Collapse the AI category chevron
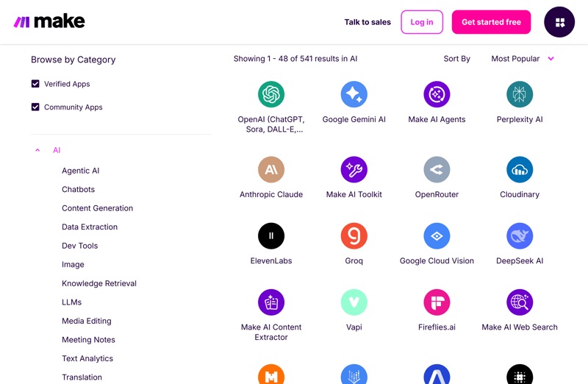The image size is (588, 384). pyautogui.click(x=37, y=150)
